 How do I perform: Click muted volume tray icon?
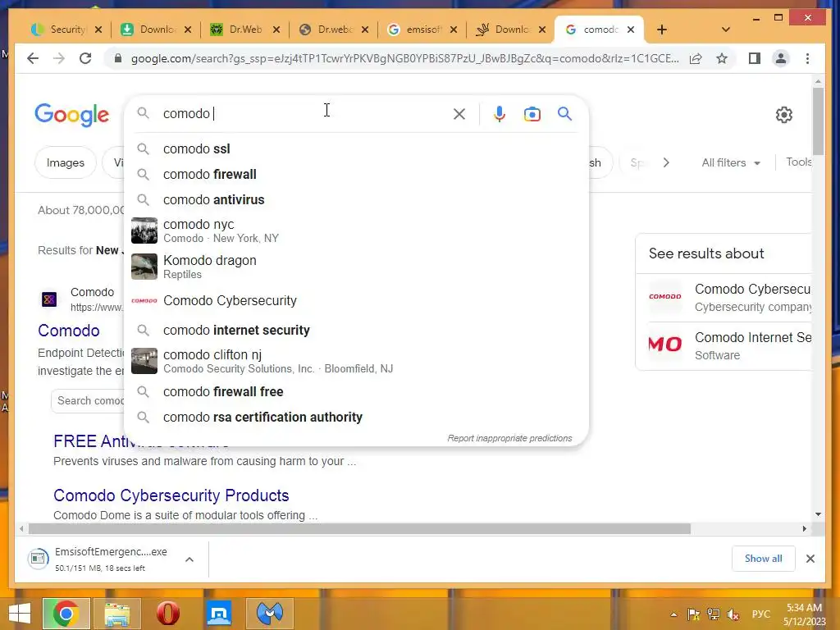pos(733,614)
